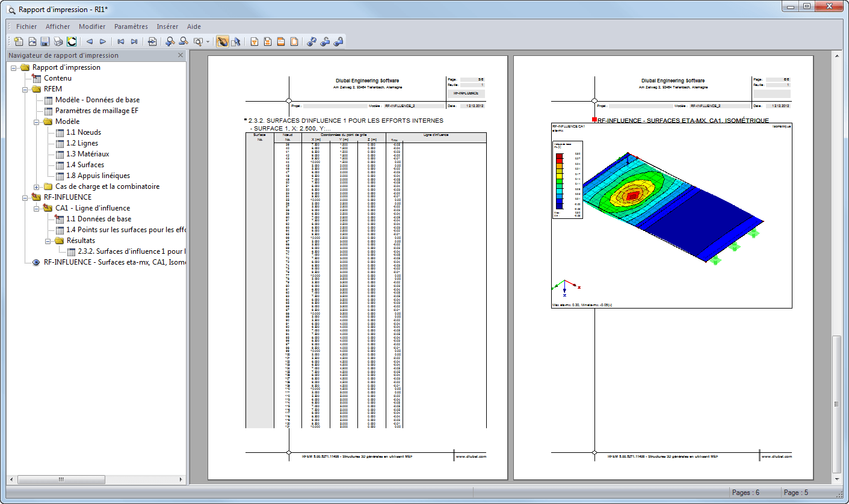Click the orange filter page icon
This screenshot has width=849, height=504.
(255, 41)
